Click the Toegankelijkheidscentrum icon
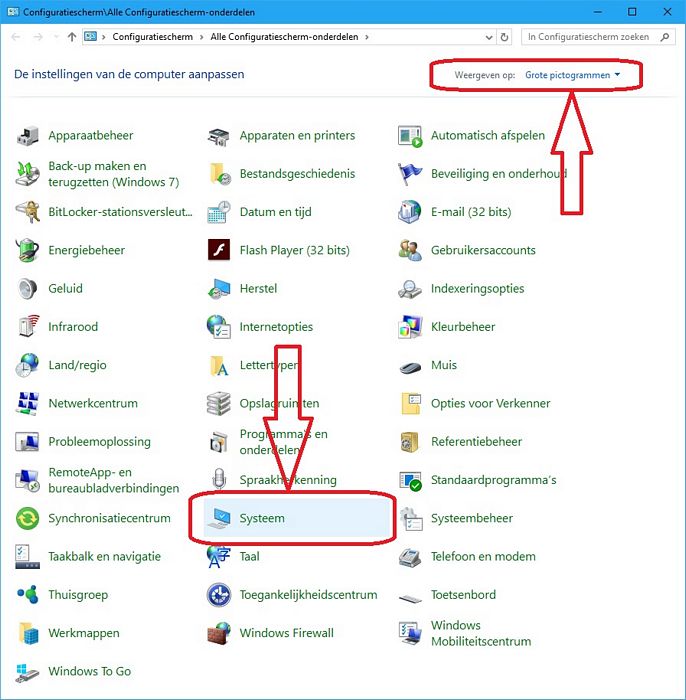686x700 pixels. click(x=219, y=595)
